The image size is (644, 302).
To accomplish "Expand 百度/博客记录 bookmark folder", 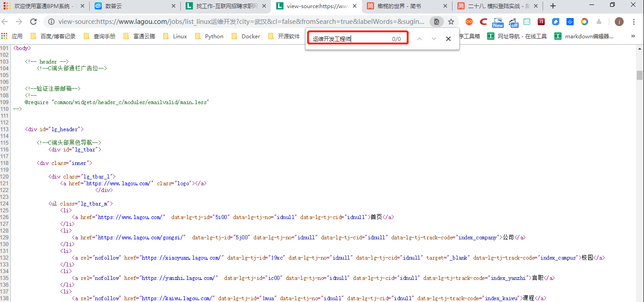I will click(53, 36).
